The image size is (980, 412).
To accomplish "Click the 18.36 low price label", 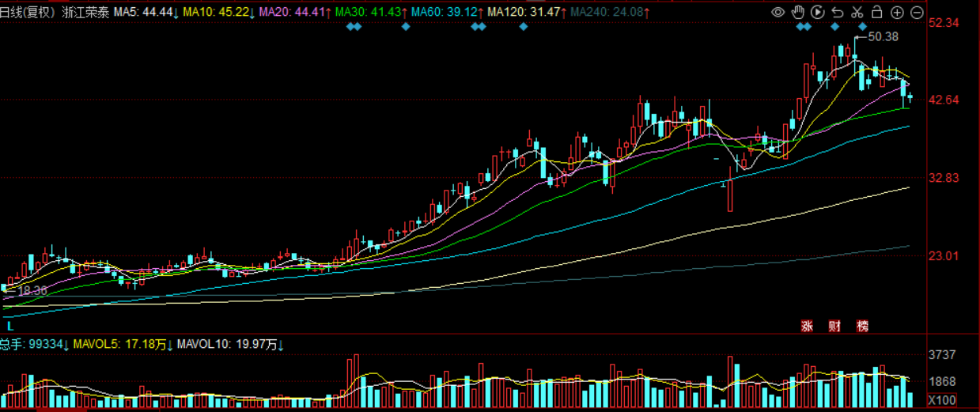I will [x=32, y=291].
